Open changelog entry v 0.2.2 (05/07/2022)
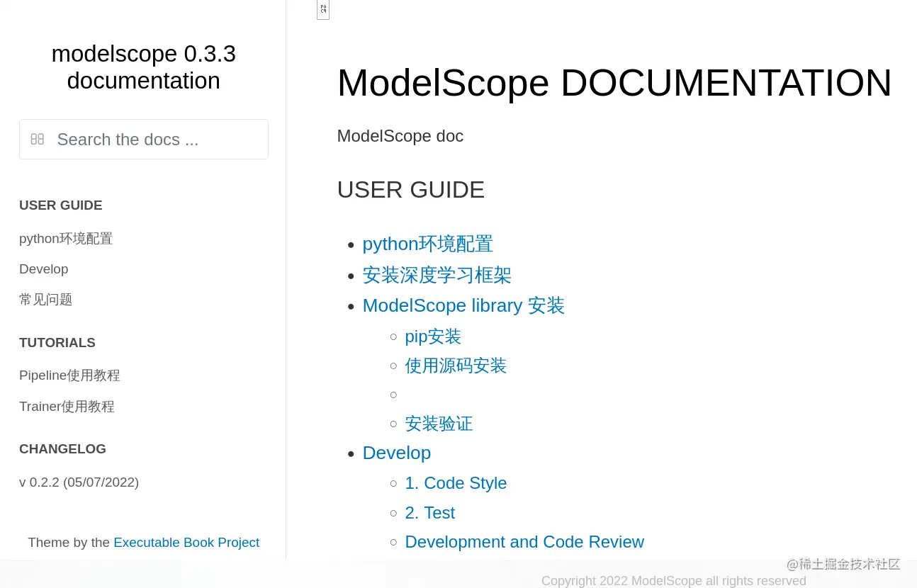The height and width of the screenshot is (588, 917). [79, 482]
